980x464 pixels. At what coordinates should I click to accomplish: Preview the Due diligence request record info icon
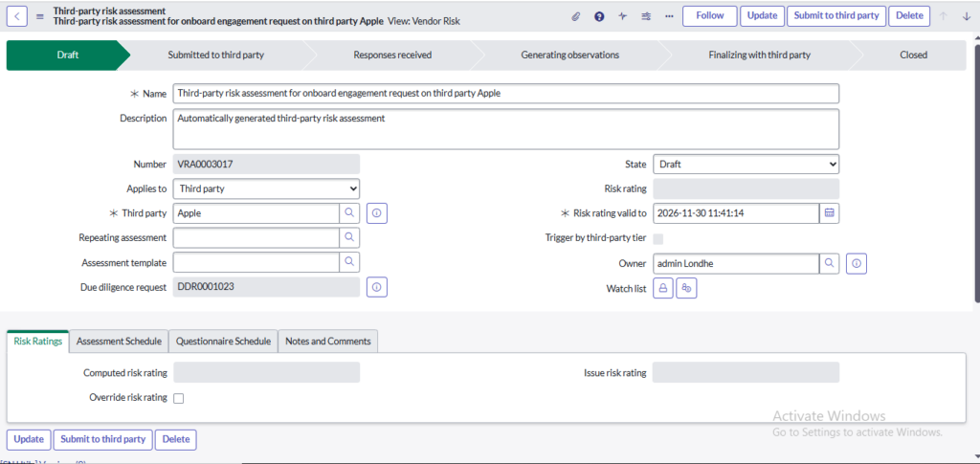coord(376,287)
